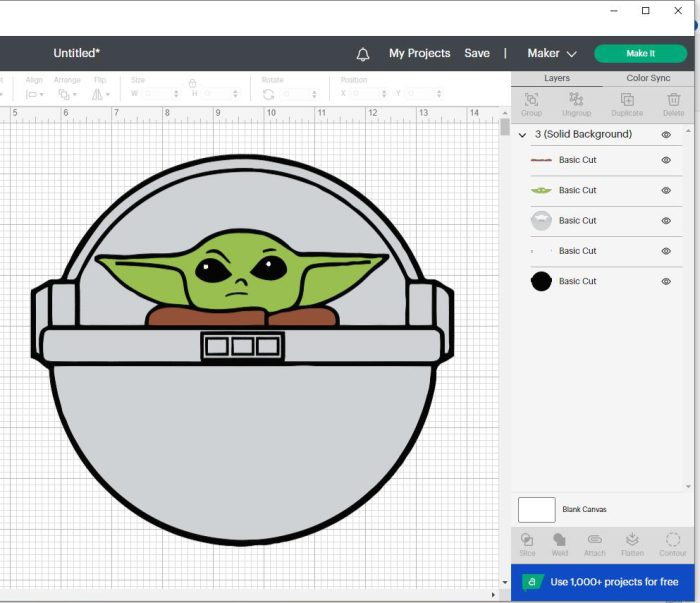Select the Yoda design on canvas
The width and height of the screenshot is (700, 603).
click(x=242, y=350)
